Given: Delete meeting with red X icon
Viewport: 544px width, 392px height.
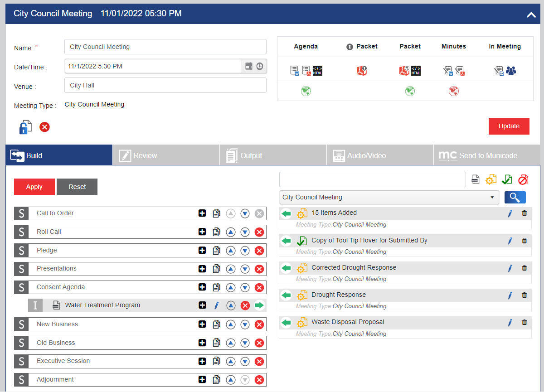Looking at the screenshot, I should click(44, 127).
